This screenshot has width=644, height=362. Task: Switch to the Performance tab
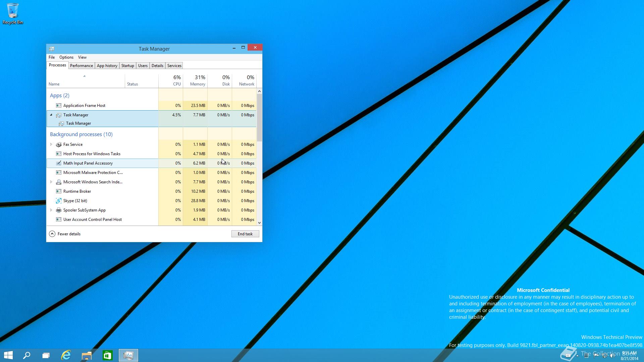pyautogui.click(x=82, y=66)
